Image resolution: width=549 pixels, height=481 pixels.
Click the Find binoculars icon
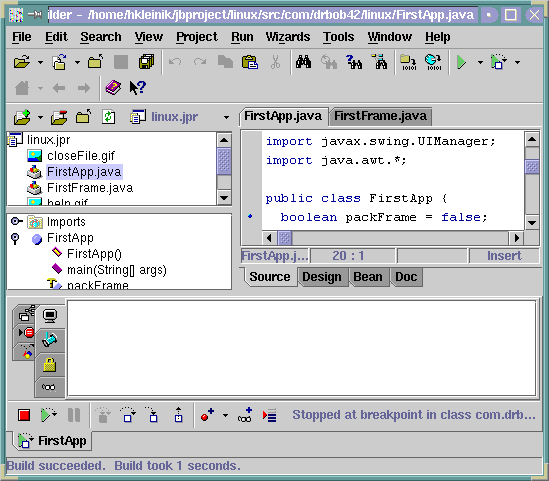point(303,62)
